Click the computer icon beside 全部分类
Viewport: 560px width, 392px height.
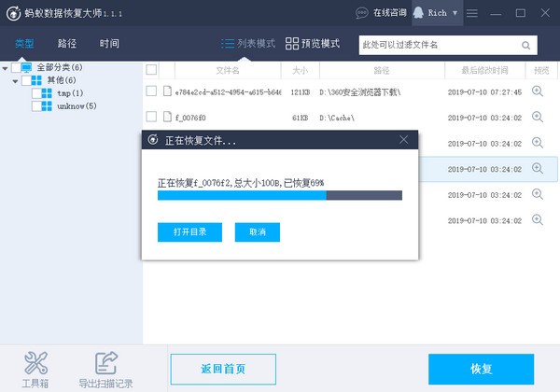pos(26,67)
